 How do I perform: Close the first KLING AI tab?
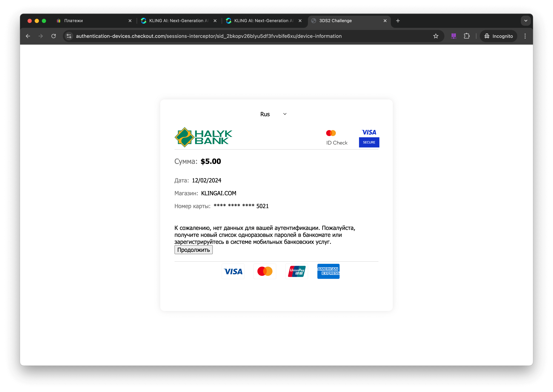215,21
